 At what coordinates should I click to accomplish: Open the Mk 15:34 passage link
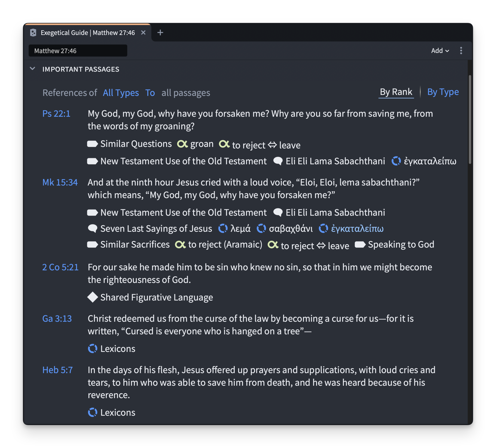click(60, 182)
